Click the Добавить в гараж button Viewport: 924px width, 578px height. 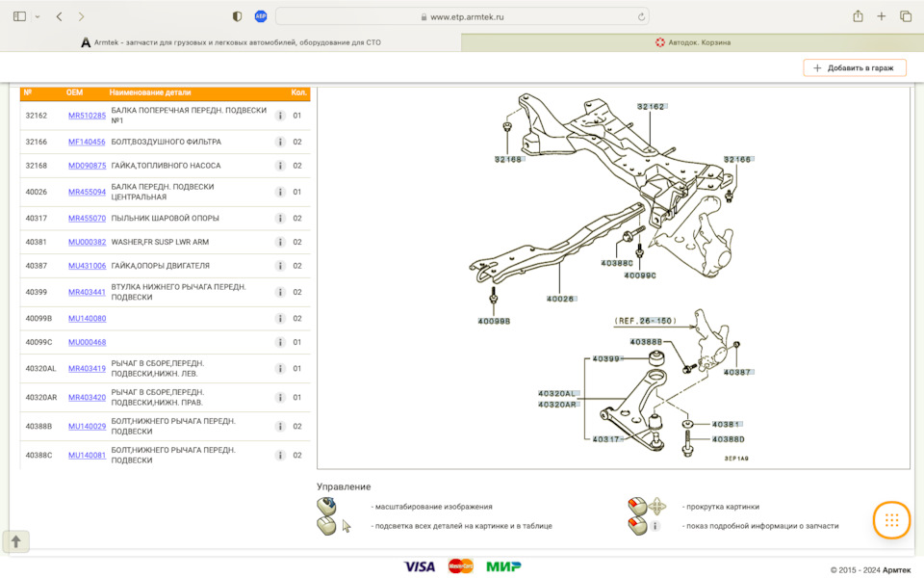coord(855,67)
